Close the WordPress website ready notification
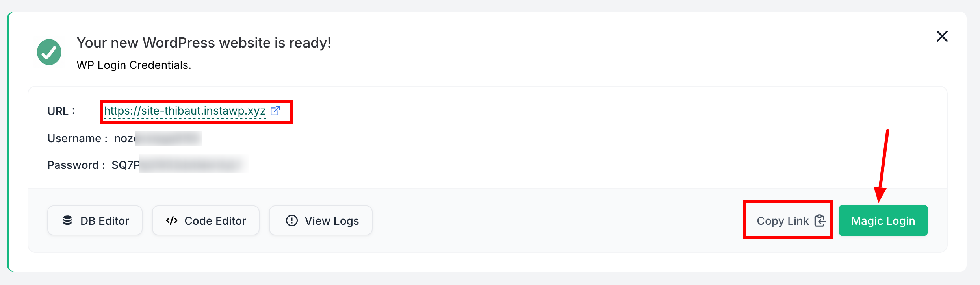Image resolution: width=980 pixels, height=285 pixels. [942, 36]
